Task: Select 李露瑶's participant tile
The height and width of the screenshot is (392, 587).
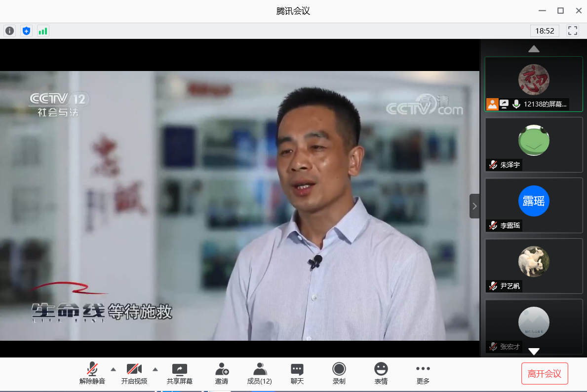Action: pos(534,205)
